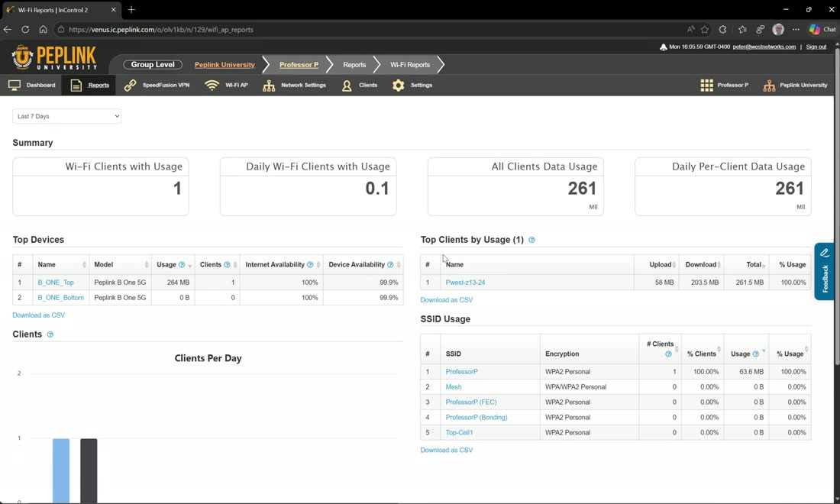Open Top-Cell1 SSID link
The height and width of the screenshot is (504, 840).
tap(459, 433)
